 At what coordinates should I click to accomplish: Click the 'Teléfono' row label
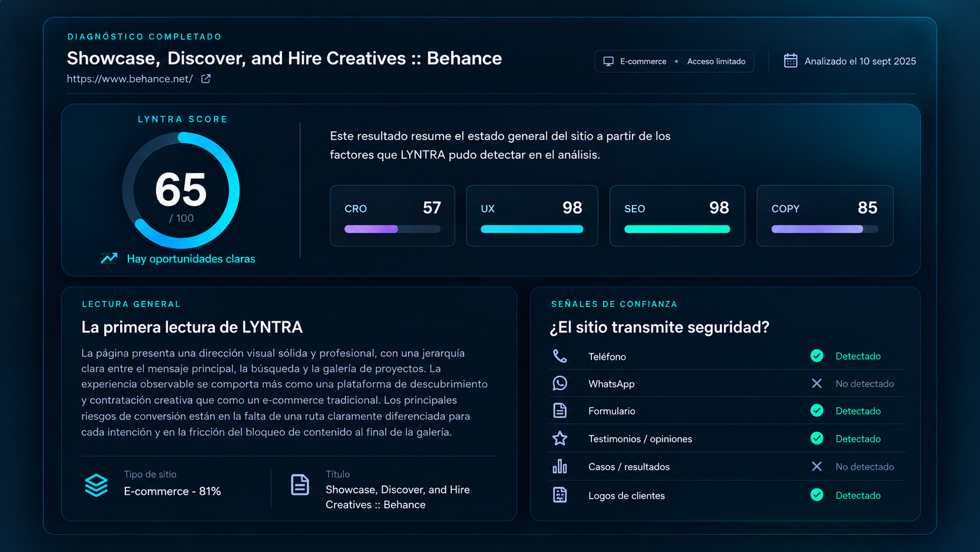point(607,357)
